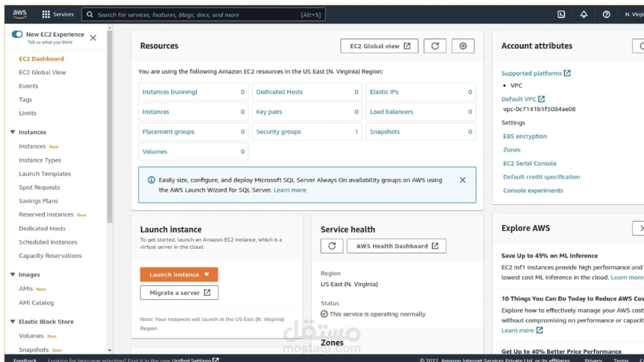644x362 pixels.
Task: Open Resources settings gear
Action: [x=463, y=46]
